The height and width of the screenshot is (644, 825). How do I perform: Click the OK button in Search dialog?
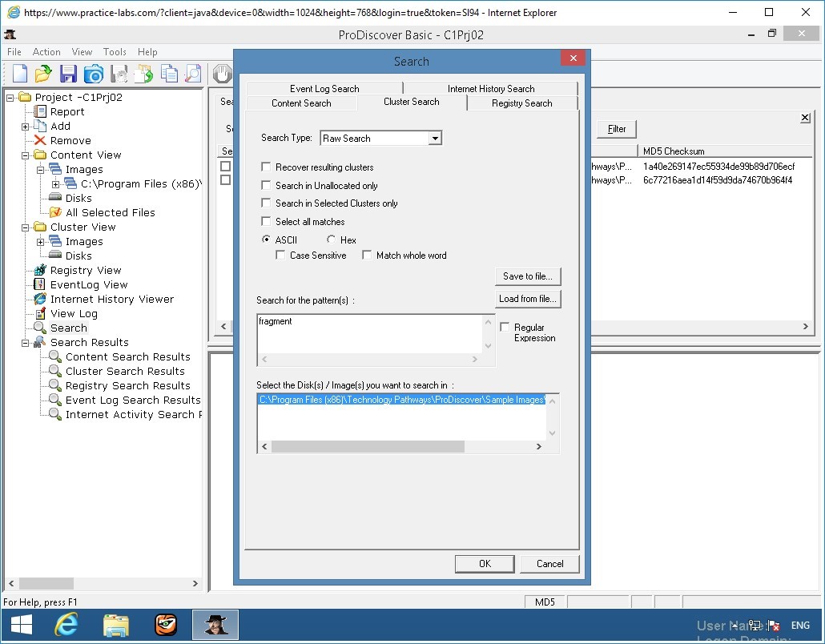485,564
